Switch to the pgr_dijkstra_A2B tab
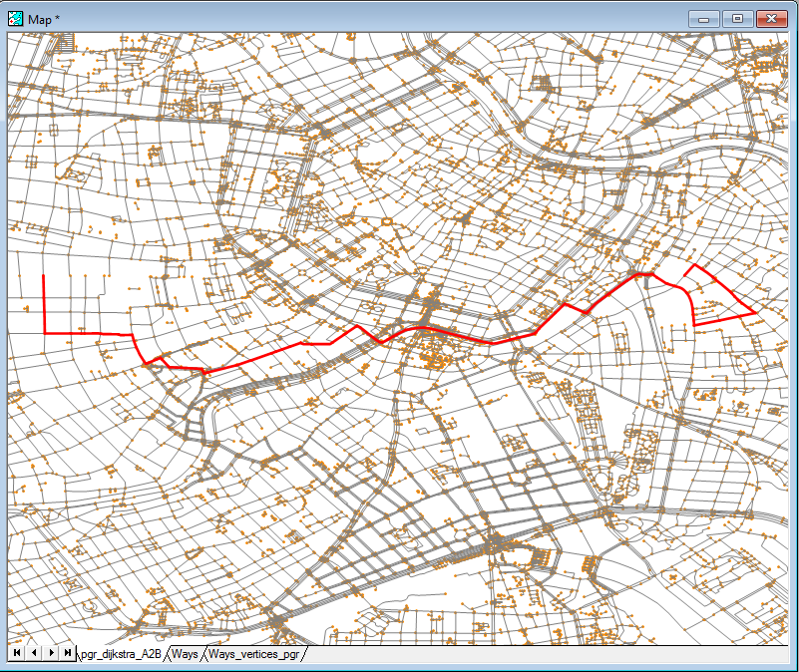The height and width of the screenshot is (672, 799). point(122,654)
